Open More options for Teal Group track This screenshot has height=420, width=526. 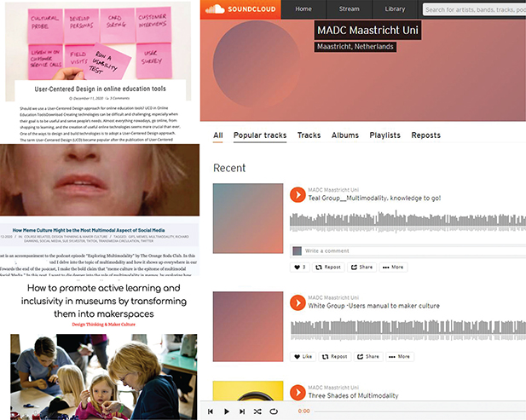tap(393, 268)
